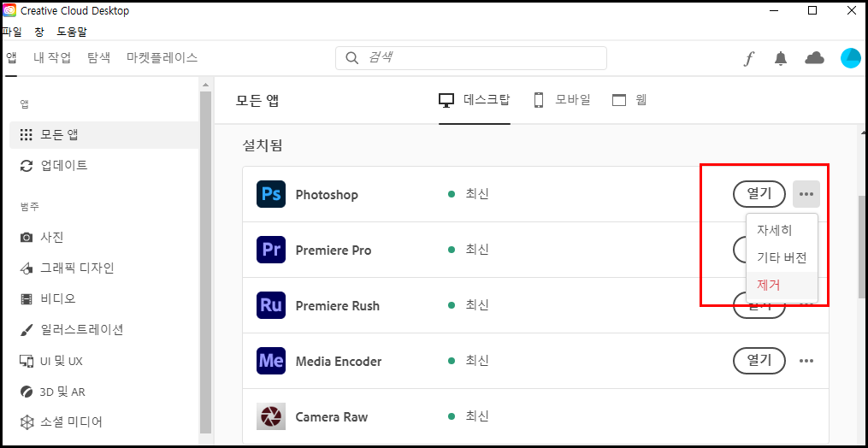Click the Premiere Rush name text
Viewport: 868px width, 448px height.
[x=338, y=306]
